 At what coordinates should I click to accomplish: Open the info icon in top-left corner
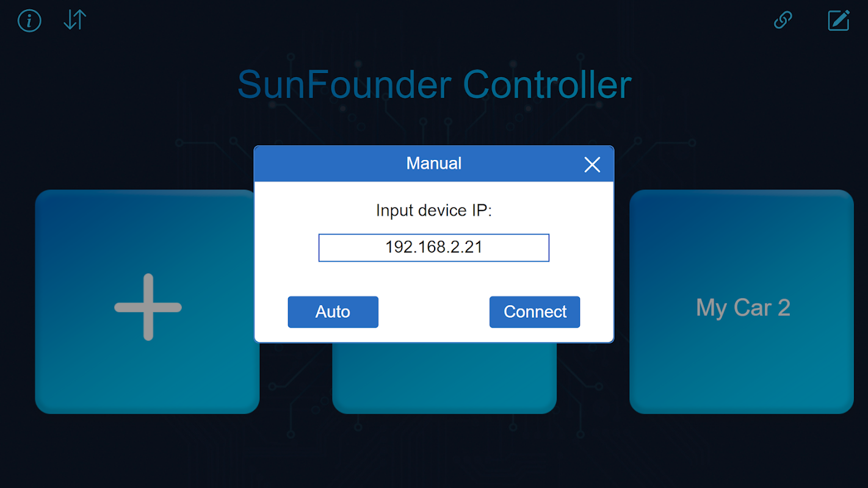29,21
